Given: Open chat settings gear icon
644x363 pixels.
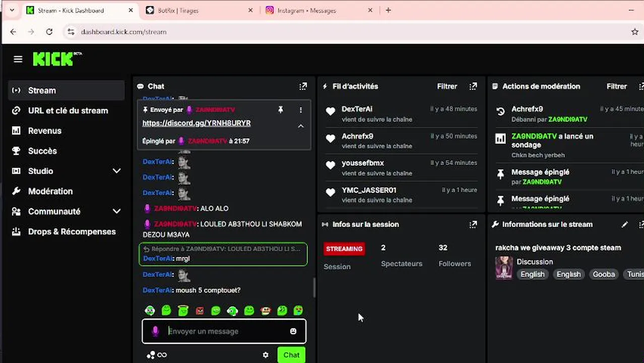Looking at the screenshot, I should point(266,355).
